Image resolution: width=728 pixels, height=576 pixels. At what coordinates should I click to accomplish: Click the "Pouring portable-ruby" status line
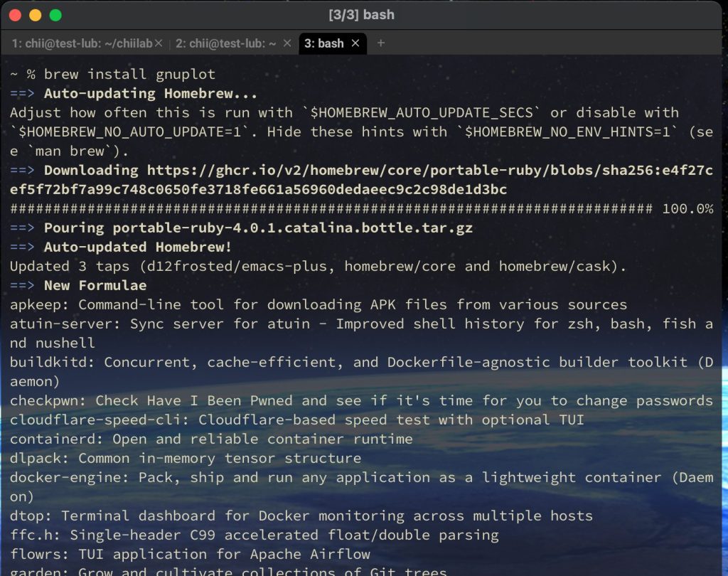click(164, 228)
